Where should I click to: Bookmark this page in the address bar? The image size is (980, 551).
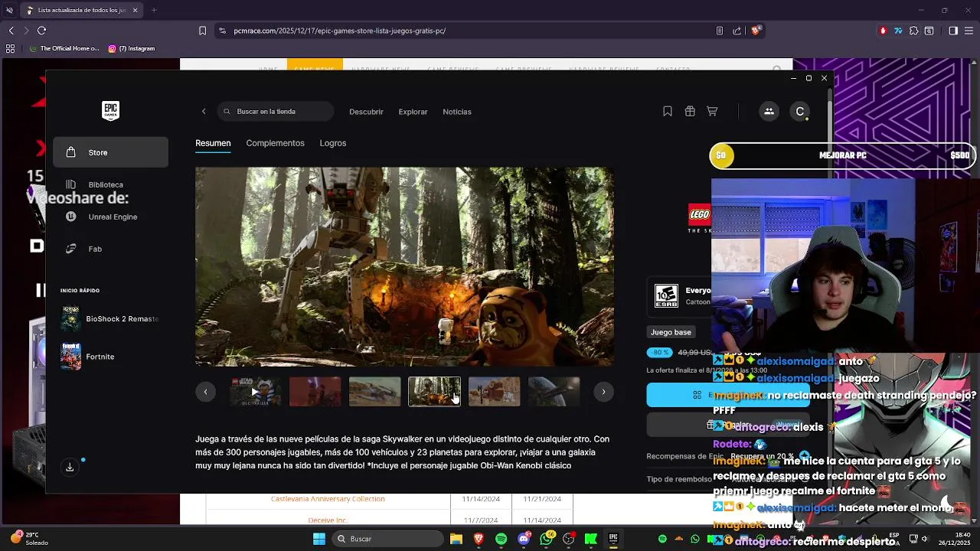(x=202, y=31)
